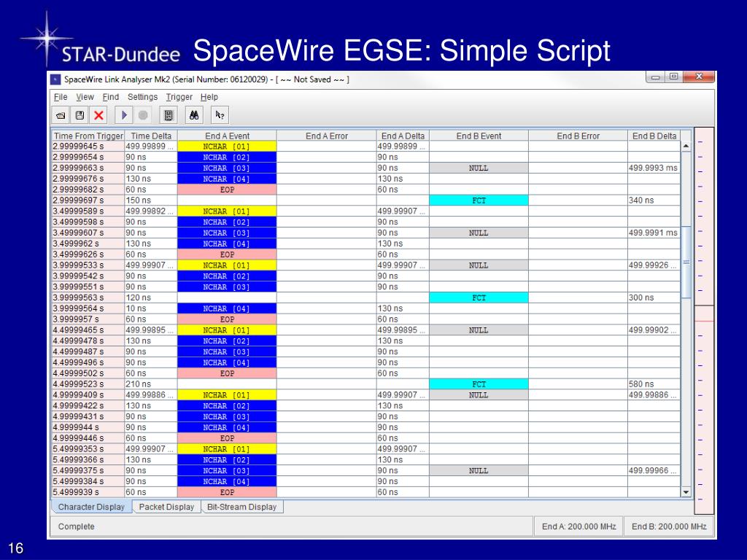Click the End B Delta column header
The width and height of the screenshot is (747, 560).
click(654, 136)
